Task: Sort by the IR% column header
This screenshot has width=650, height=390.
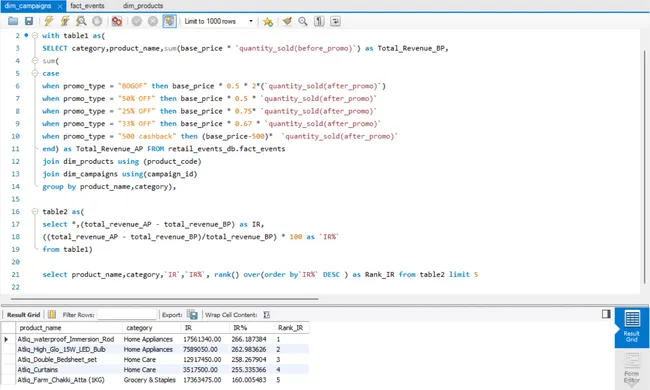Action: 252,328
